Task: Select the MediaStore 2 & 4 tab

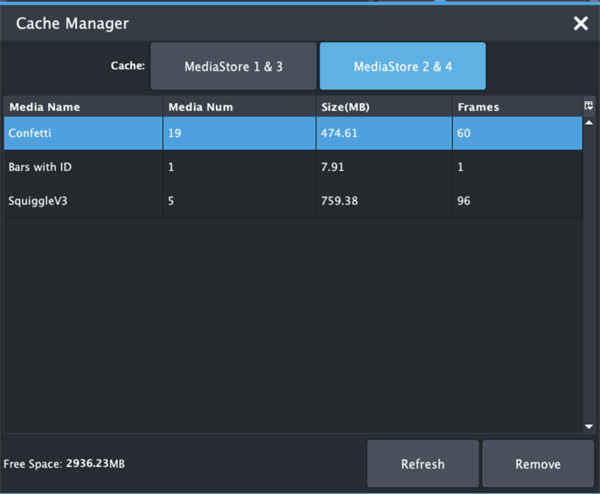Action: point(402,66)
